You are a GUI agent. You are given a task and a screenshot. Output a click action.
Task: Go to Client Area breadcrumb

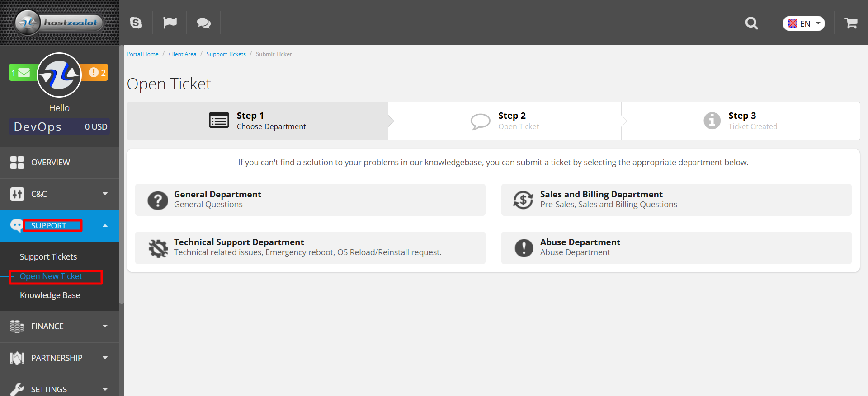[182, 54]
